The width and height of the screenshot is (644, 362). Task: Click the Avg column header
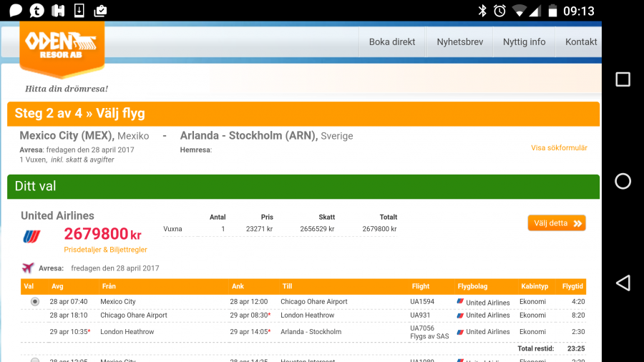[x=57, y=286]
